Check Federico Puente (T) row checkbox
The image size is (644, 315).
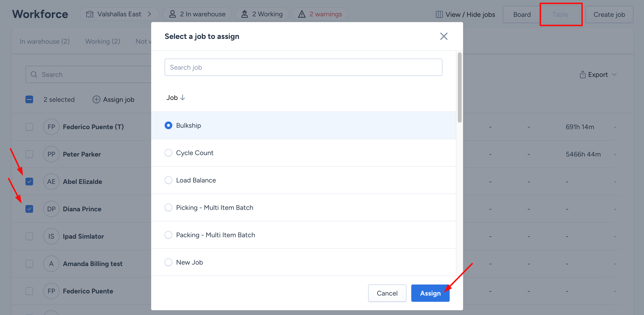[29, 127]
